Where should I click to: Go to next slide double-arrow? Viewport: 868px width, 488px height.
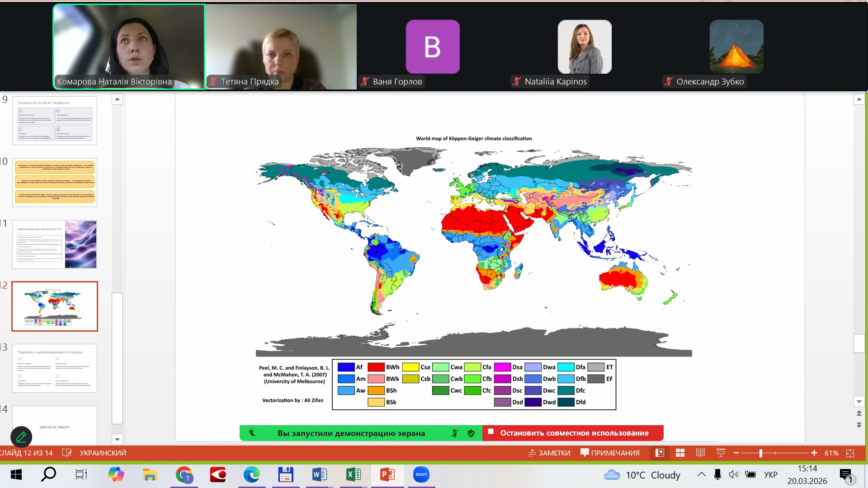point(859,425)
